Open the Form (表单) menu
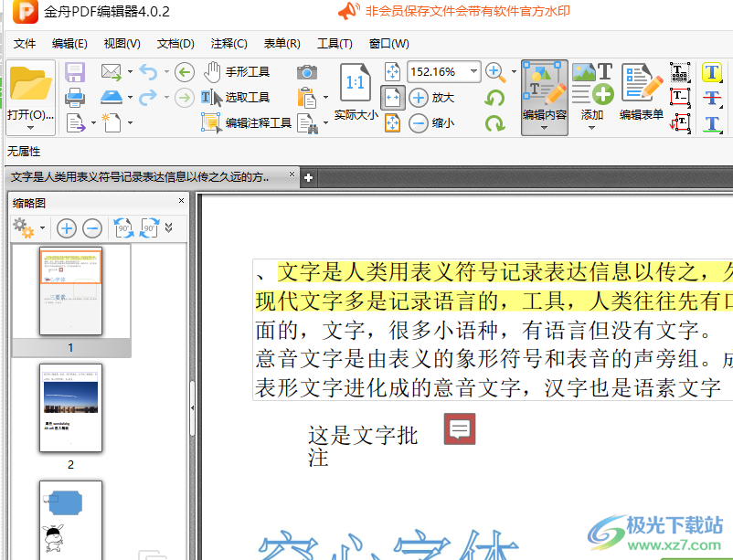The width and height of the screenshot is (733, 560). 282,44
